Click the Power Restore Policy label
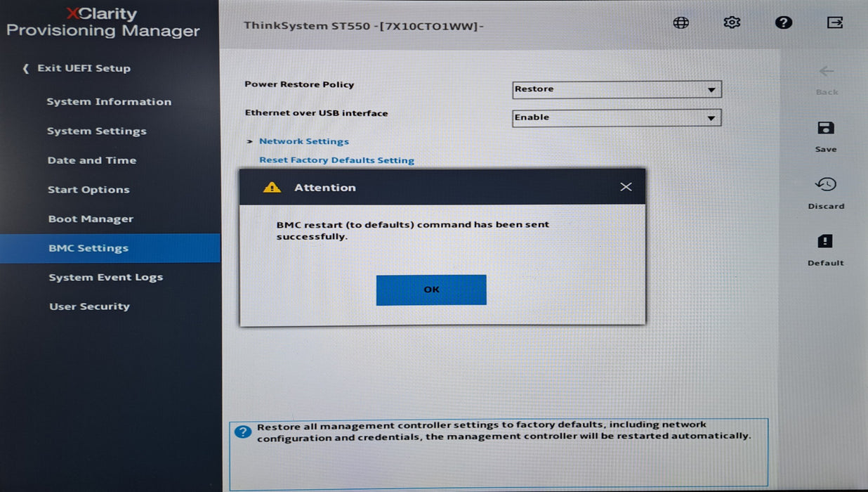The image size is (868, 492). [x=299, y=84]
